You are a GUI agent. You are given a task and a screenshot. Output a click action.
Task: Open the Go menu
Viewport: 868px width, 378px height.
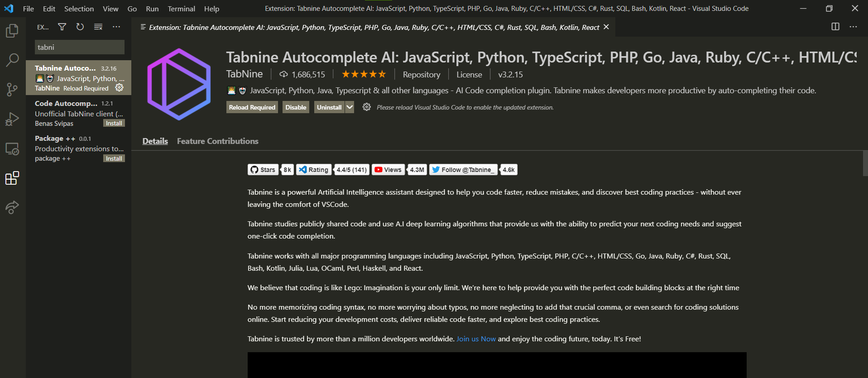132,9
